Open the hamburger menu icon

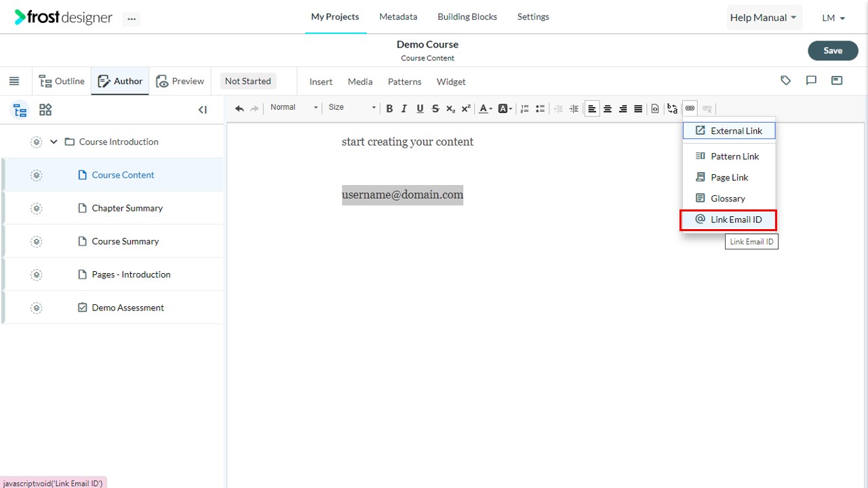(x=14, y=81)
